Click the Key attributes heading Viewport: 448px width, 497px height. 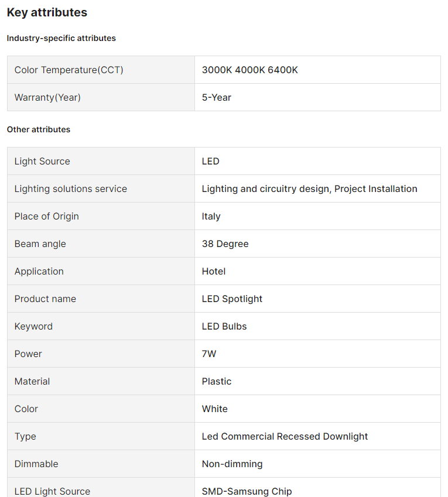(x=47, y=12)
